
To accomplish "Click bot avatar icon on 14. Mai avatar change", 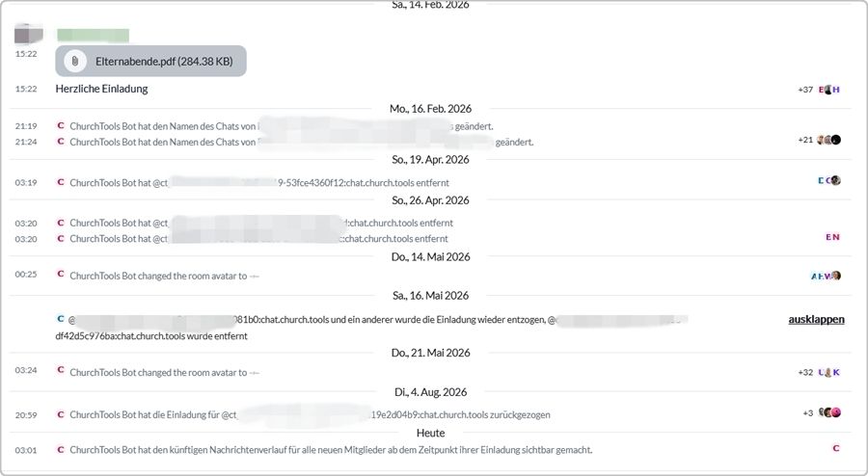I will click(x=61, y=274).
